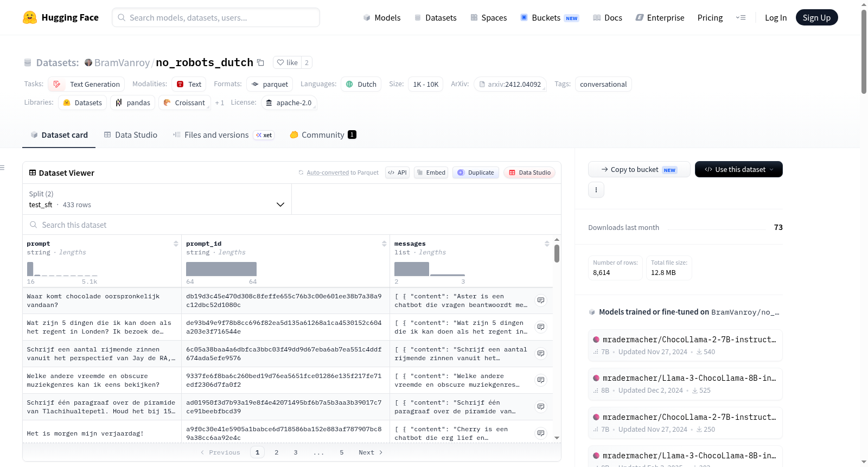Expand messages of the Jay de RA row
The width and height of the screenshot is (868, 467).
click(541, 354)
